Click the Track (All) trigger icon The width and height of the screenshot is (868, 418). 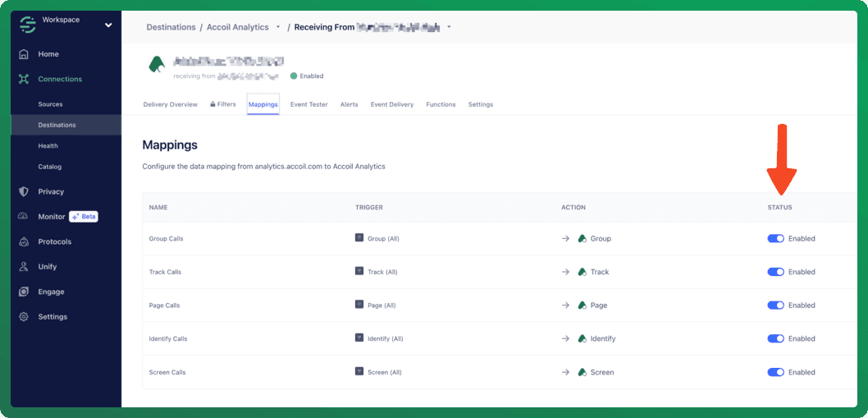pos(359,271)
